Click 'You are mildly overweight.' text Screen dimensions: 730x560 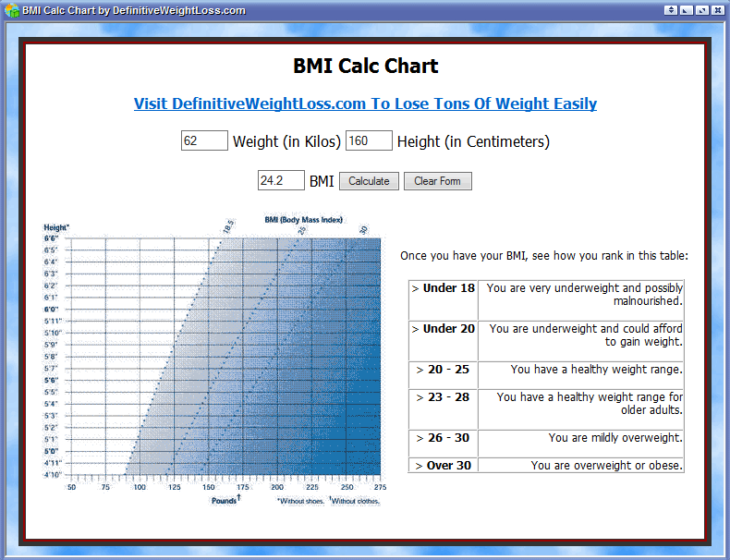coord(615,438)
